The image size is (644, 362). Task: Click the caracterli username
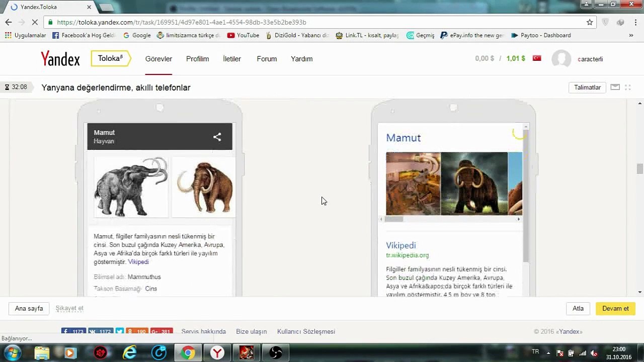tap(590, 59)
